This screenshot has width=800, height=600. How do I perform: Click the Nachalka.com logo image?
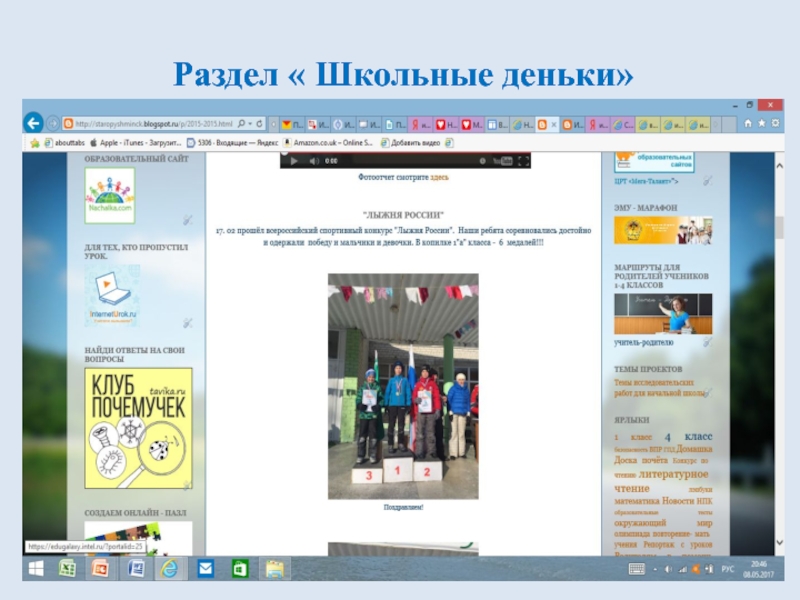pos(109,195)
